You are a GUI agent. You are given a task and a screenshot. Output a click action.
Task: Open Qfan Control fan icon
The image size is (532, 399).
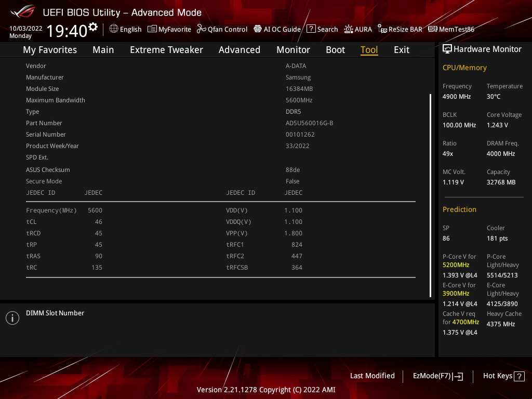tap(201, 29)
